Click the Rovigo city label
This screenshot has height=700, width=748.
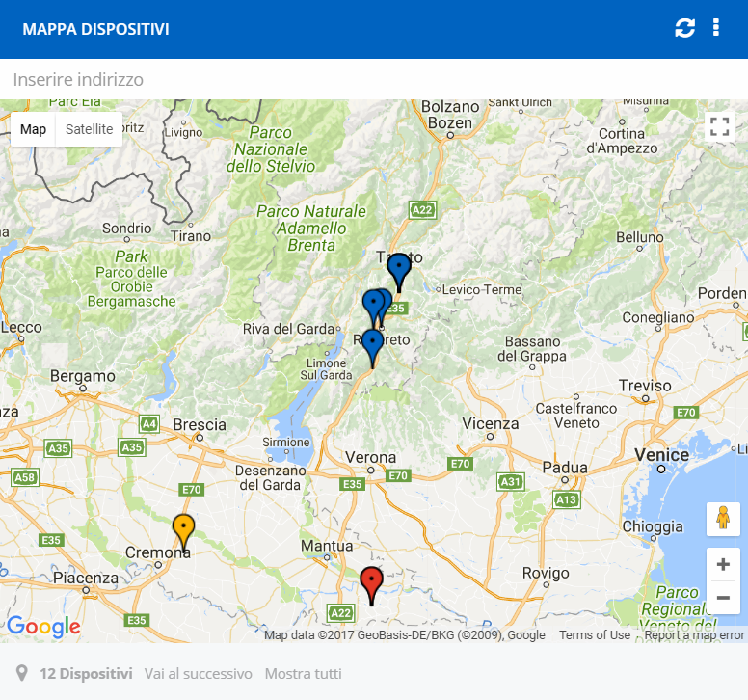546,573
